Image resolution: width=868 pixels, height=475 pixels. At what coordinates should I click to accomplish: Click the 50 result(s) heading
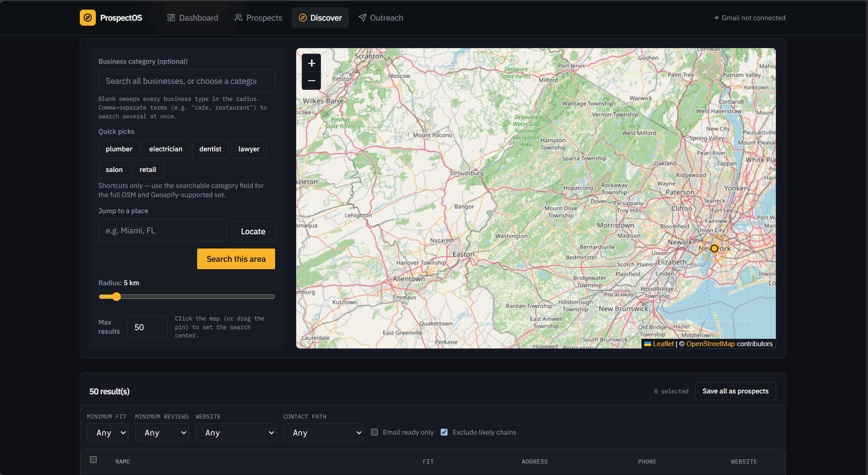pos(110,392)
